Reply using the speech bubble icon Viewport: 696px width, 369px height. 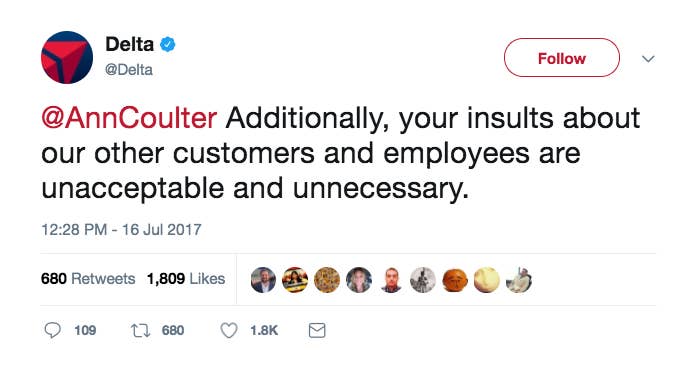[53, 330]
